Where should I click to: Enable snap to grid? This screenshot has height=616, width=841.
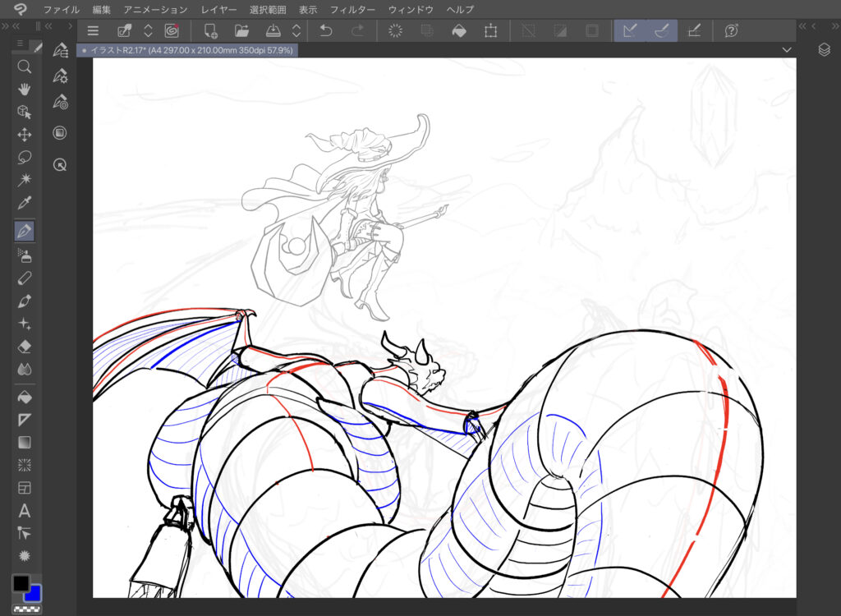[693, 30]
